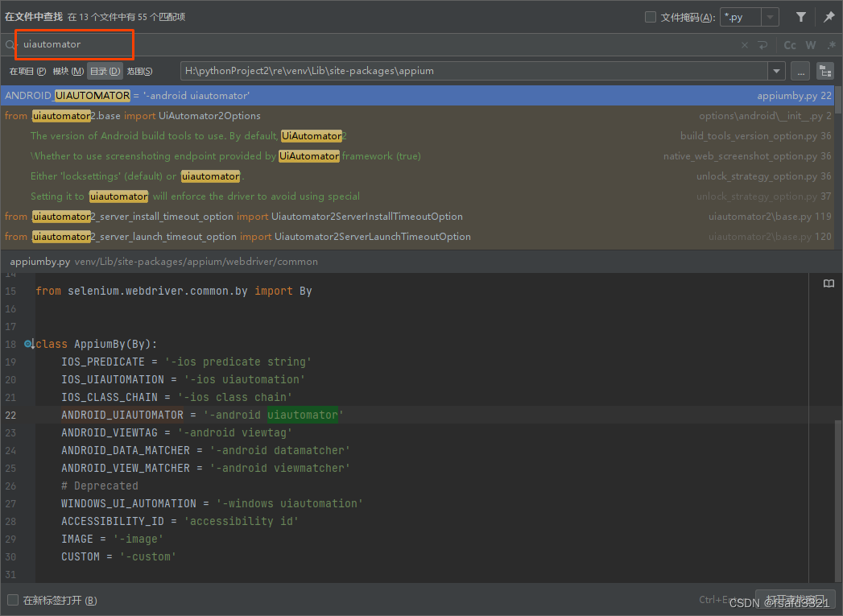Image resolution: width=843 pixels, height=616 pixels.
Task: Open the directory path dropdown arrow
Action: 775,71
